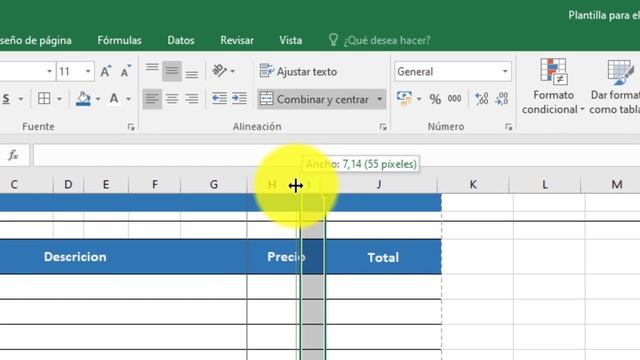Open font color dropdown arrow
The height and width of the screenshot is (360, 640).
pyautogui.click(x=129, y=99)
